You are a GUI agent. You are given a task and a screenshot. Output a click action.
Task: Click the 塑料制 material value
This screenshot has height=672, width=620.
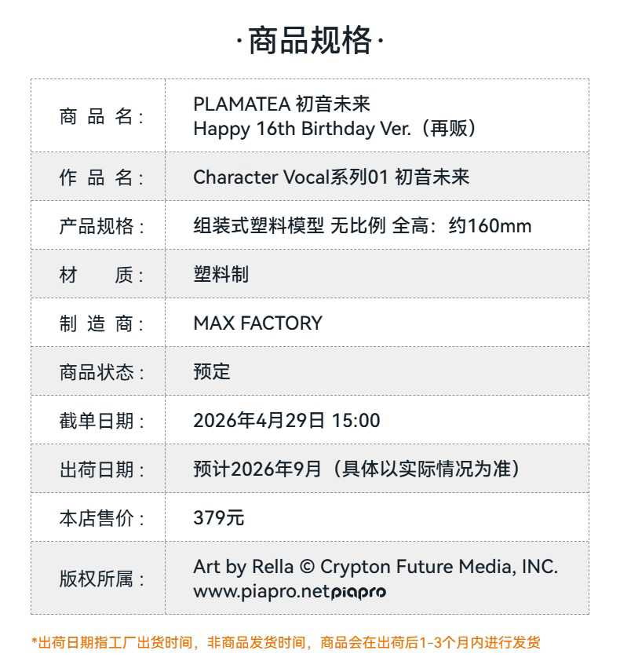point(221,275)
